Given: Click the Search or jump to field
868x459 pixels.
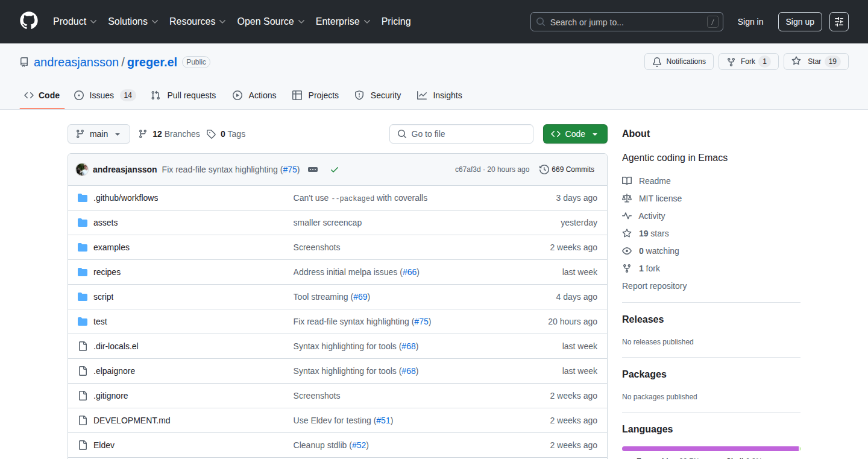Looking at the screenshot, I should point(626,22).
